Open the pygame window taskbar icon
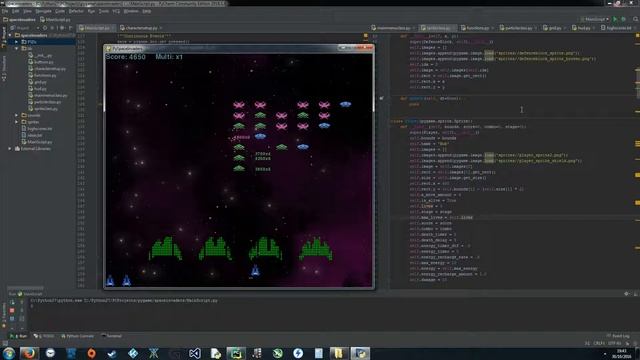Screen dimensions: 640x360 (x=360, y=353)
